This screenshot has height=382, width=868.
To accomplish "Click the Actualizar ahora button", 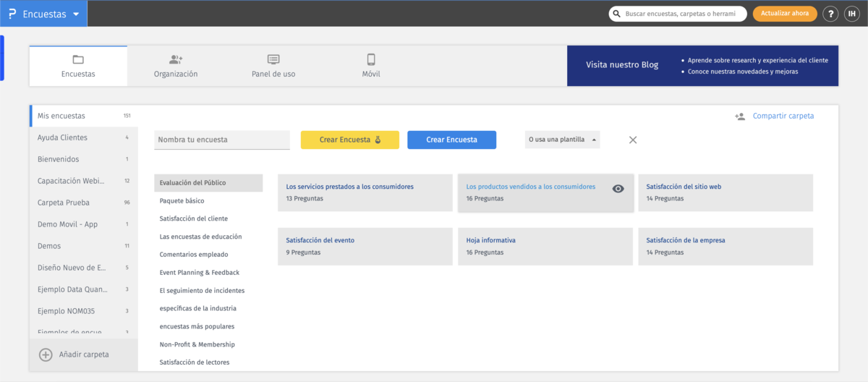I will click(x=785, y=14).
